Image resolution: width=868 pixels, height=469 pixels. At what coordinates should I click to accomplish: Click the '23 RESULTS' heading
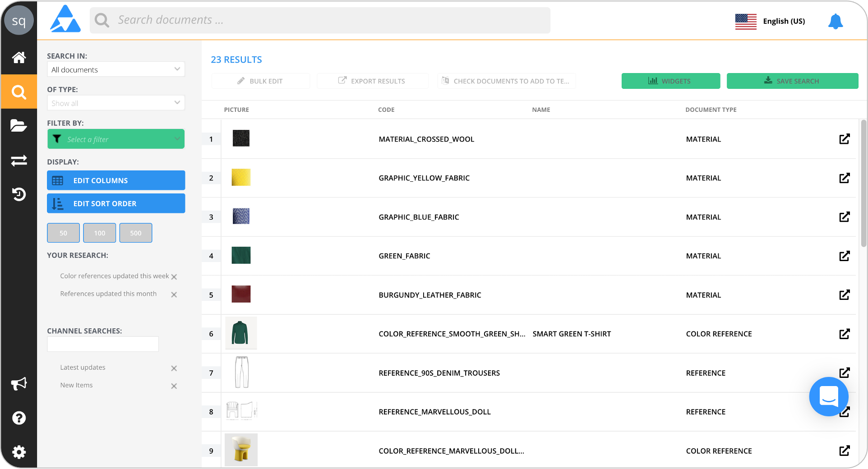click(x=236, y=60)
